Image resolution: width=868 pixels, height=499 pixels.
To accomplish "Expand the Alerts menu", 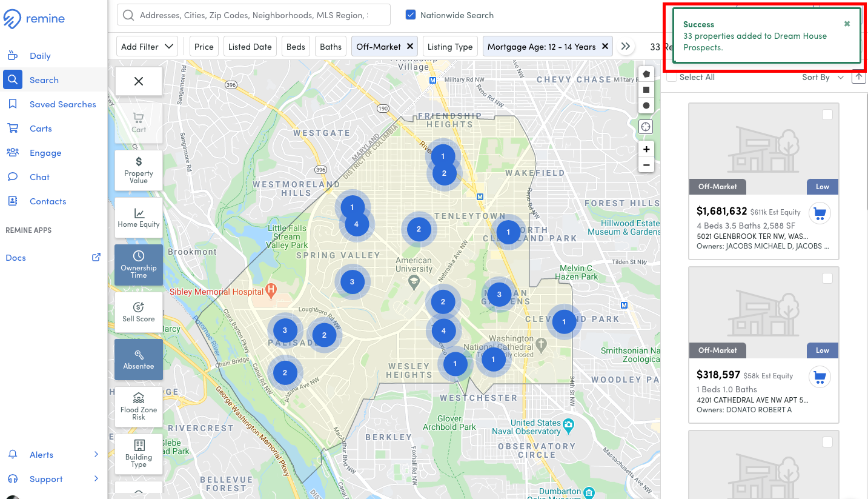I will 53,455.
